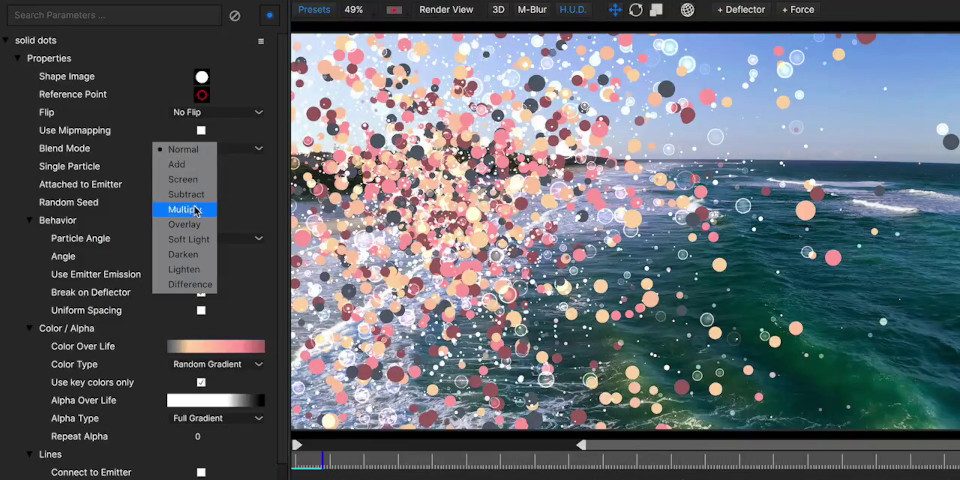Collapse the Color / Alpha section
The height and width of the screenshot is (480, 960).
click(29, 328)
